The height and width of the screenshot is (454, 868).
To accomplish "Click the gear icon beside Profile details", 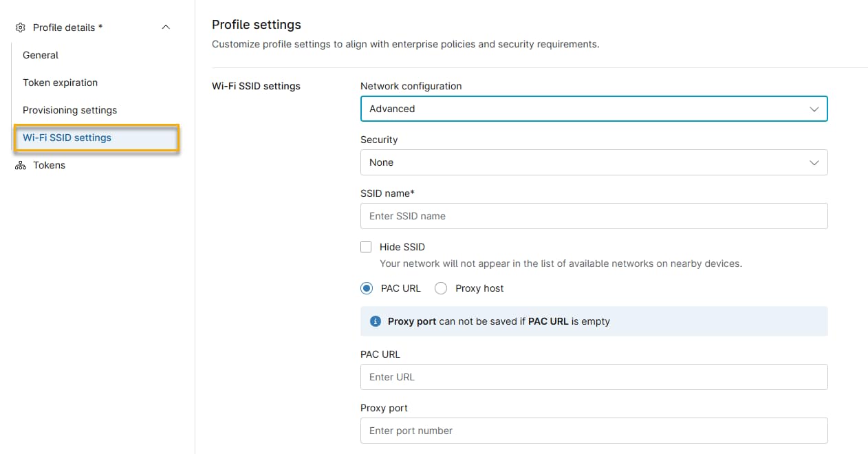I will point(19,28).
